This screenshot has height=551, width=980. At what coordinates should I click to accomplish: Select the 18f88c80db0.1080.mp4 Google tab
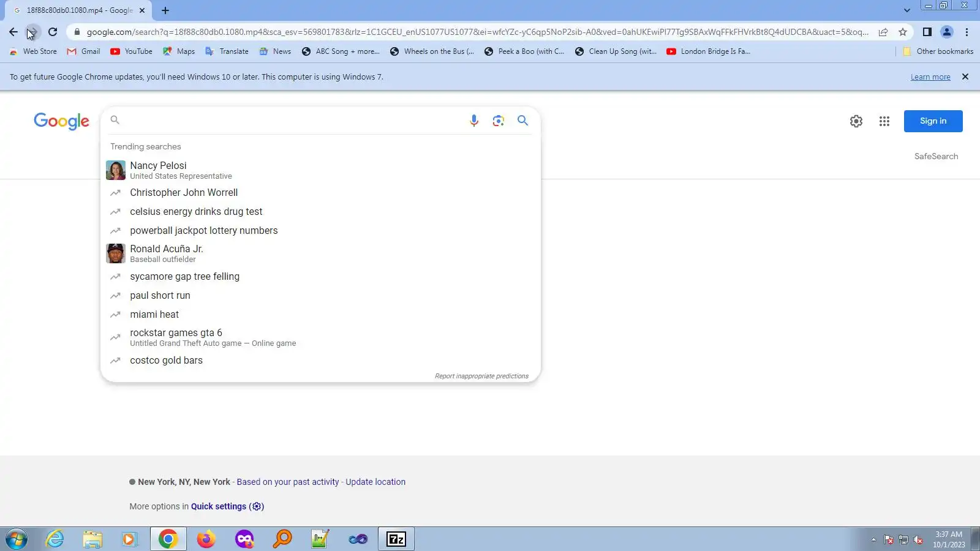[x=78, y=10]
